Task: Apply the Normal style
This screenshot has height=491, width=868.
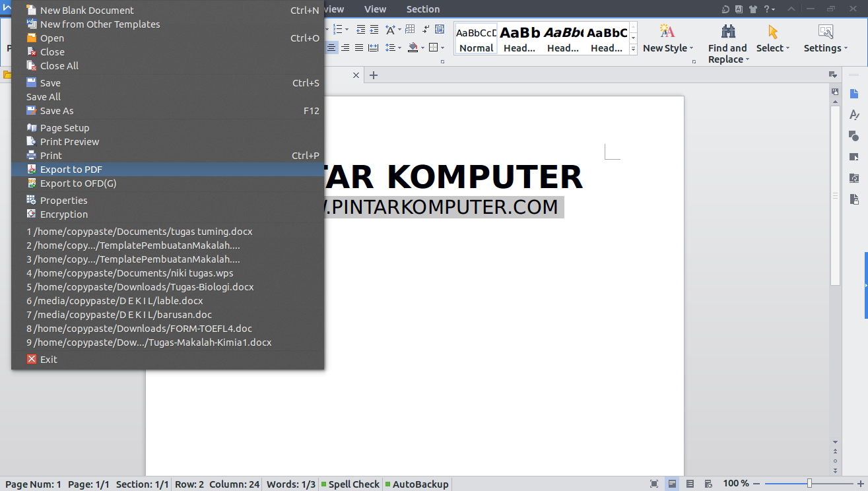Action: click(476, 38)
